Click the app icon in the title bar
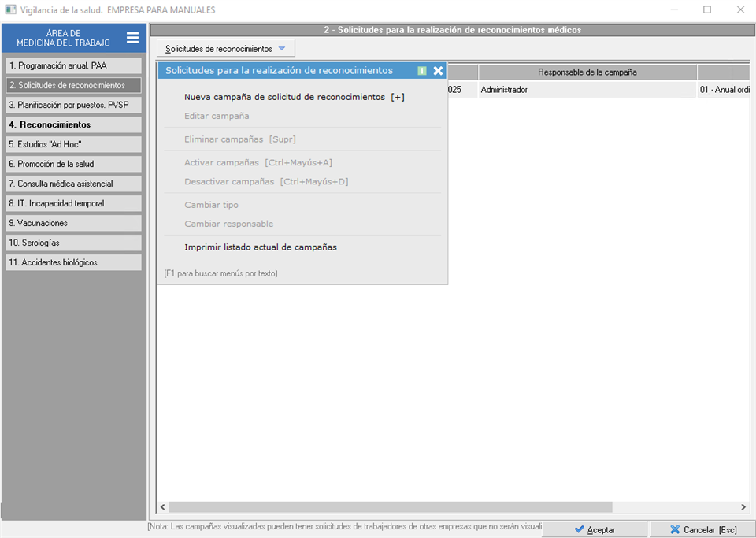 [x=10, y=10]
